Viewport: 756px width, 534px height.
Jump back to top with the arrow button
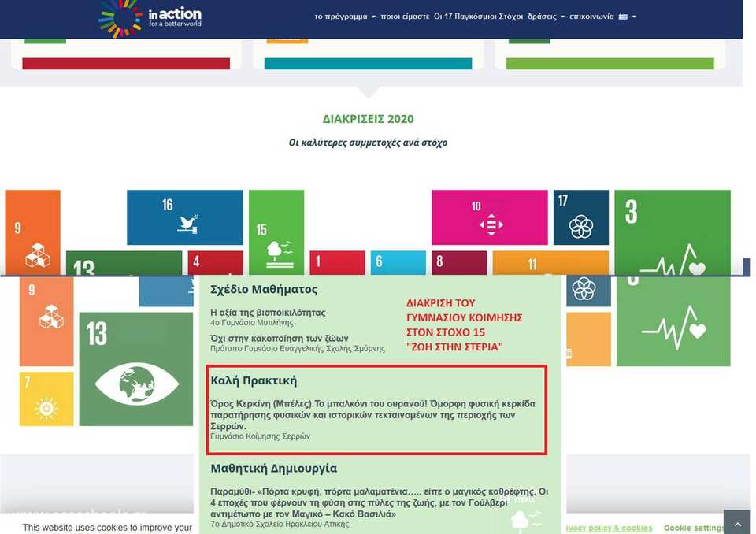[737, 523]
